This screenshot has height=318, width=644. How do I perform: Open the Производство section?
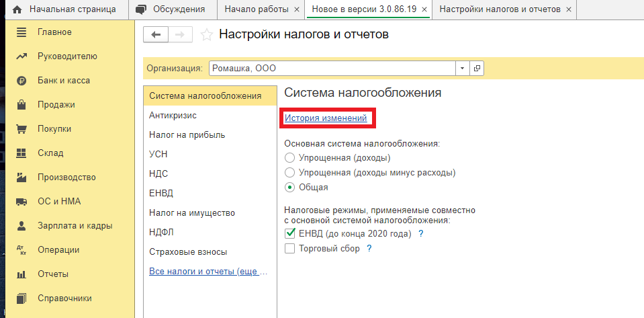[66, 177]
